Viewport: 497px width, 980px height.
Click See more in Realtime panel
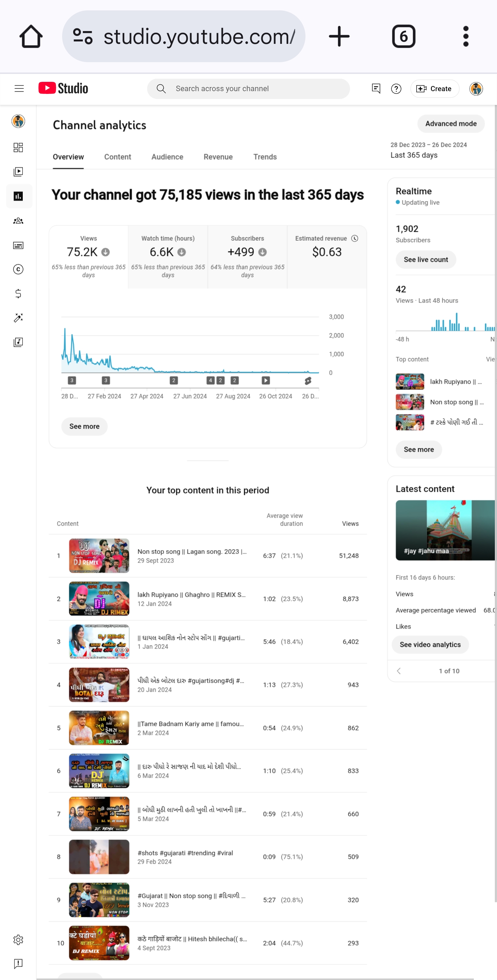419,450
